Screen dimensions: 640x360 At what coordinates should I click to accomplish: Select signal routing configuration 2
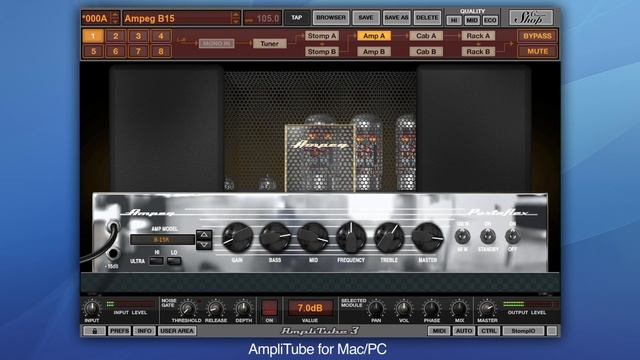coord(116,36)
